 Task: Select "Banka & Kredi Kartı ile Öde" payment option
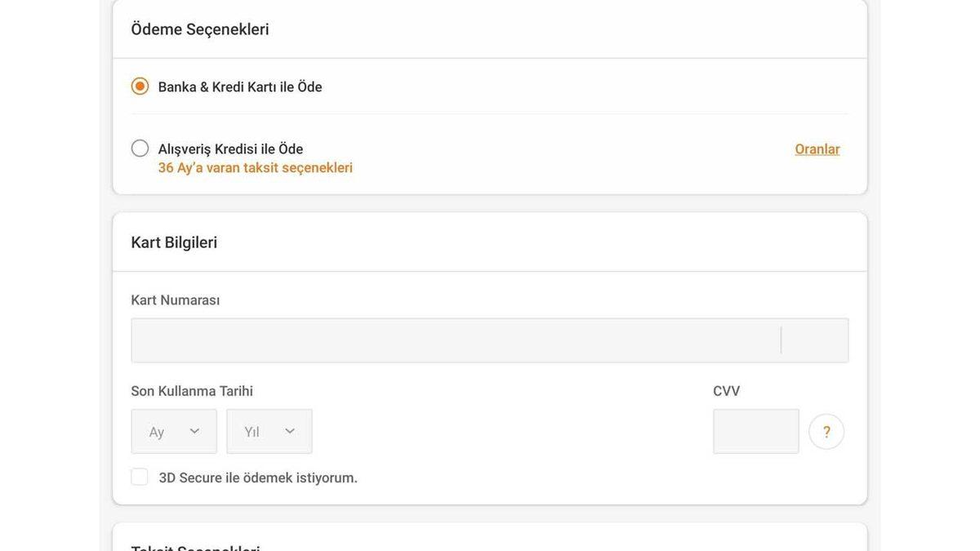point(140,85)
